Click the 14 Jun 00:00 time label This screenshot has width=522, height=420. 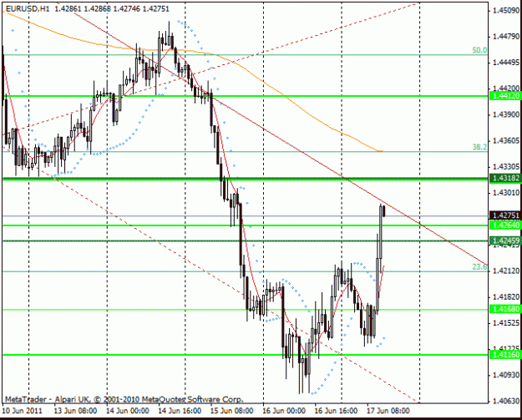click(x=128, y=411)
